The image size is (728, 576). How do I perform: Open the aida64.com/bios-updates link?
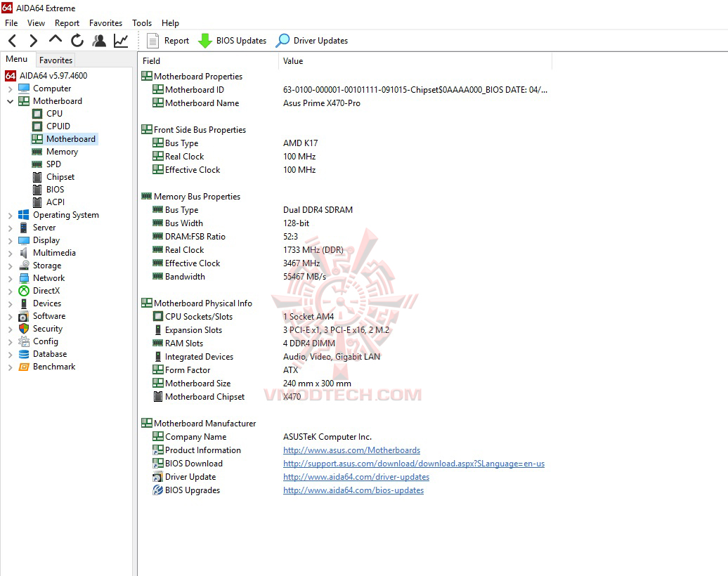click(353, 490)
